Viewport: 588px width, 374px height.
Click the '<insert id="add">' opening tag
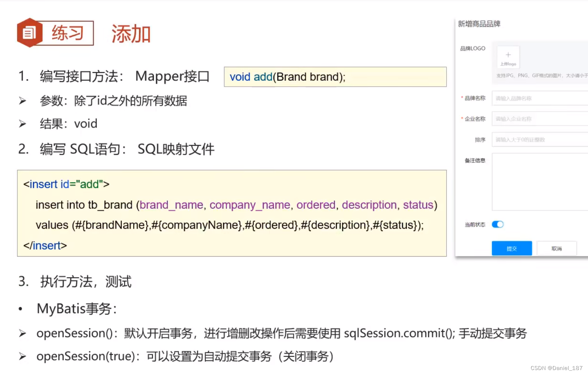(x=66, y=184)
